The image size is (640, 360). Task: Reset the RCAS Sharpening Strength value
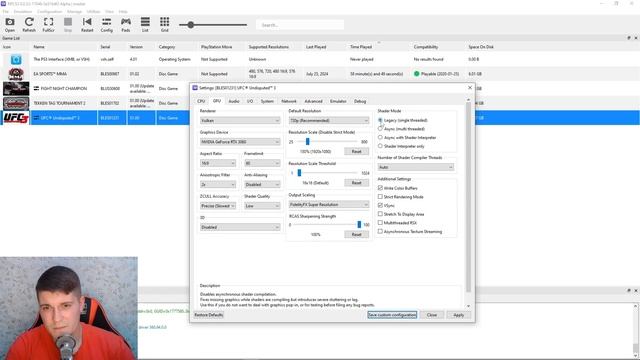(356, 234)
